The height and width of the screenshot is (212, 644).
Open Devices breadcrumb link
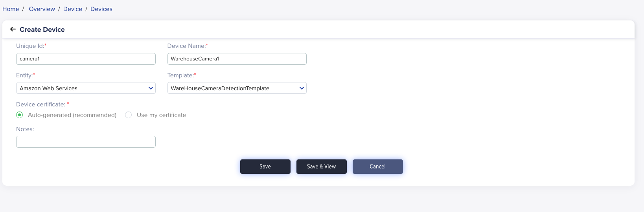pyautogui.click(x=101, y=9)
